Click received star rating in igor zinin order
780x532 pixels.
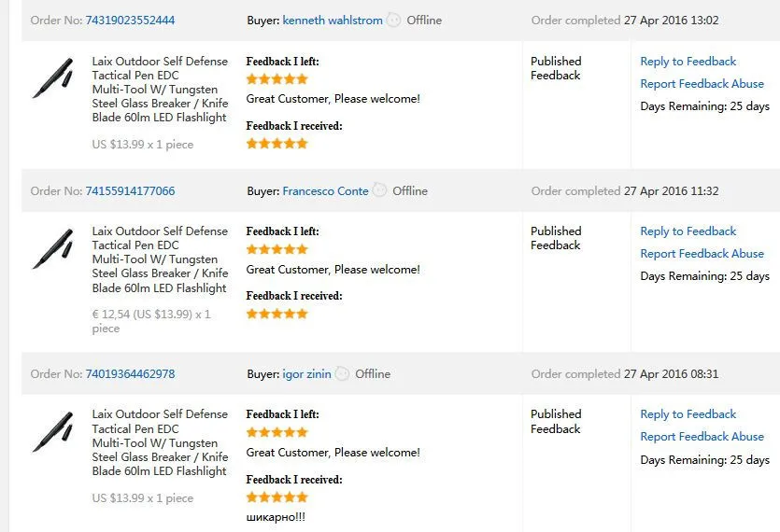click(x=277, y=497)
